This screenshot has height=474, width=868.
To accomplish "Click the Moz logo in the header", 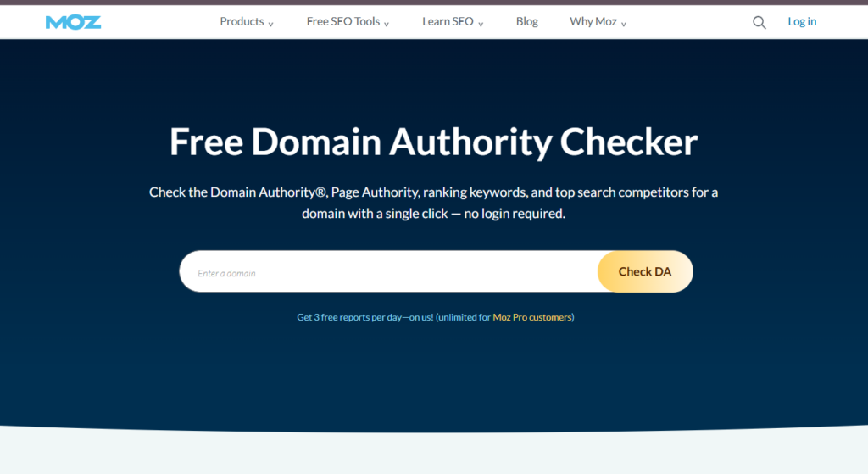I will [x=73, y=22].
